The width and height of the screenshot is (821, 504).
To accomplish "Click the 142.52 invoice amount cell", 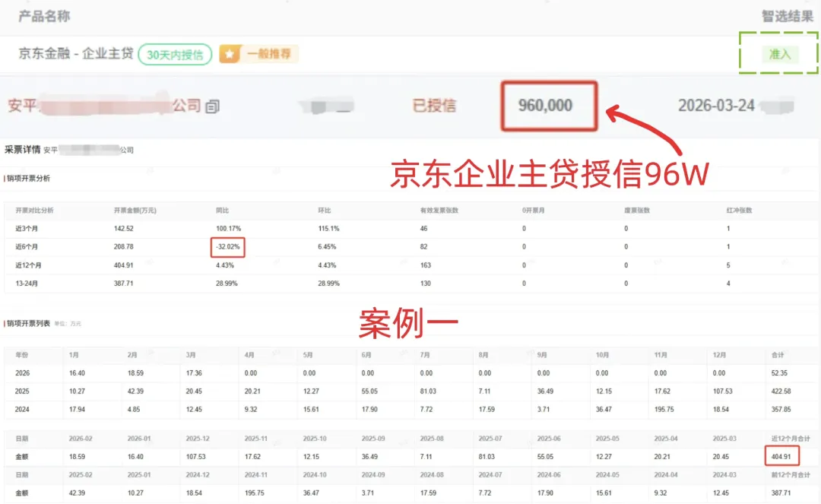I will click(x=124, y=229).
